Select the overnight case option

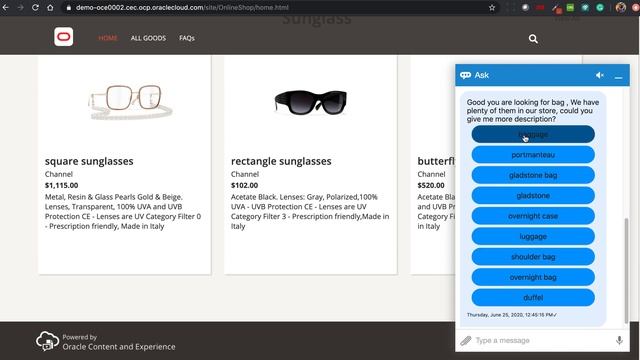click(533, 216)
